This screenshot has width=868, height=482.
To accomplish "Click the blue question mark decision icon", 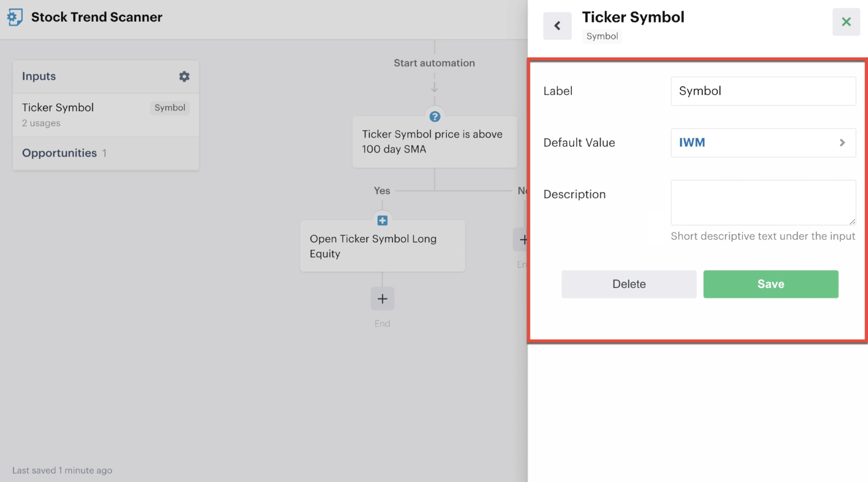I will click(435, 117).
